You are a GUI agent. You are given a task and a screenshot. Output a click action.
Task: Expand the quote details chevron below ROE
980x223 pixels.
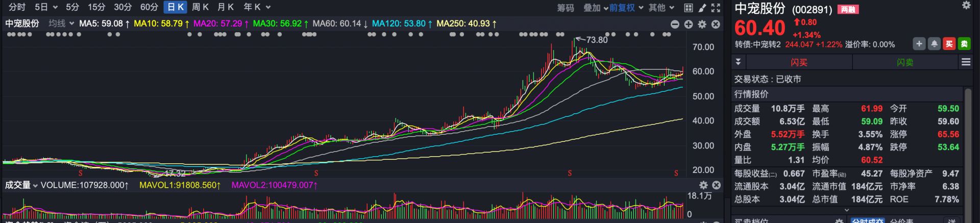tap(847, 210)
